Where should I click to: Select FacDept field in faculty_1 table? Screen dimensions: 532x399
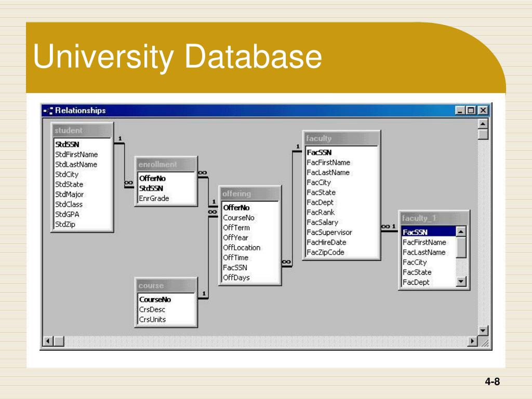[x=416, y=282]
